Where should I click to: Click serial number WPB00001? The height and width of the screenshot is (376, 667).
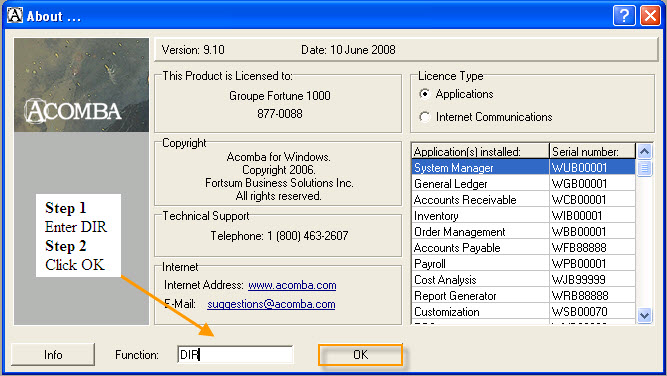pyautogui.click(x=579, y=264)
